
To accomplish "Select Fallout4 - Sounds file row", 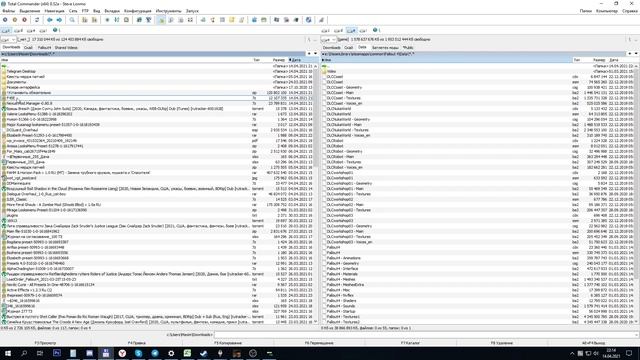I will pyautogui.click(x=478, y=306).
